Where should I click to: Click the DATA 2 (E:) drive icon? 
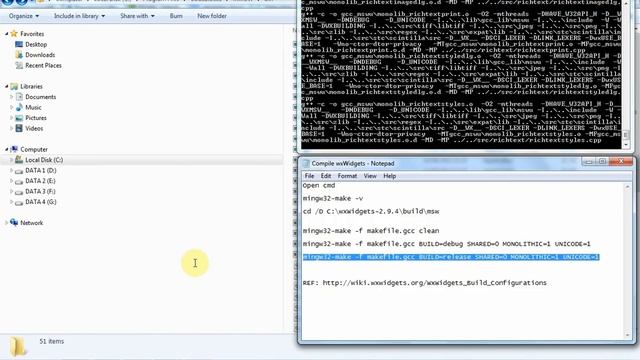point(19,181)
